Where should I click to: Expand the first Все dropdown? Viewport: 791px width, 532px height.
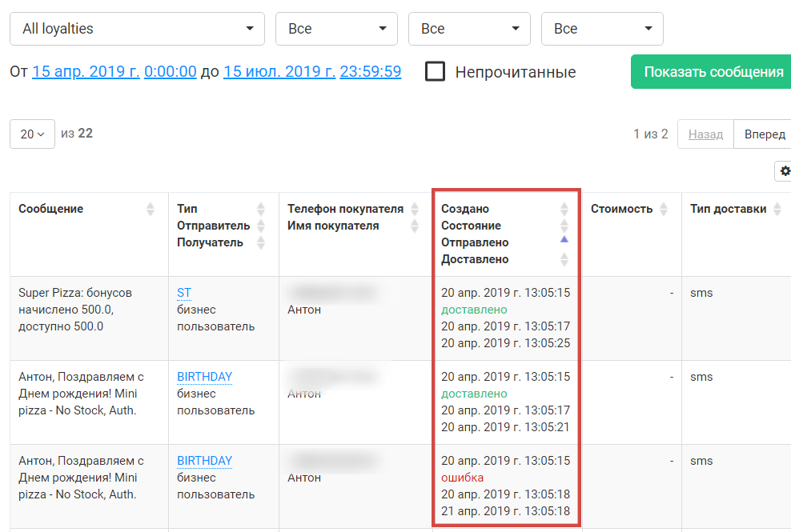[336, 29]
